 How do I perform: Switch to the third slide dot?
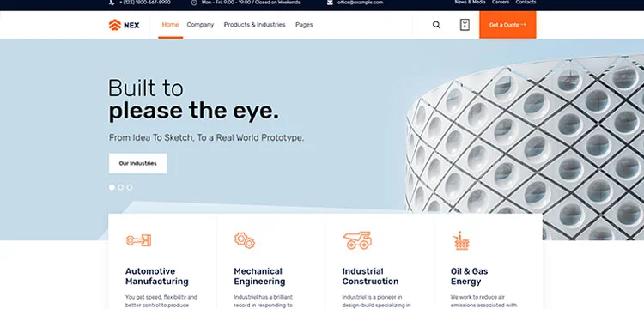130,187
